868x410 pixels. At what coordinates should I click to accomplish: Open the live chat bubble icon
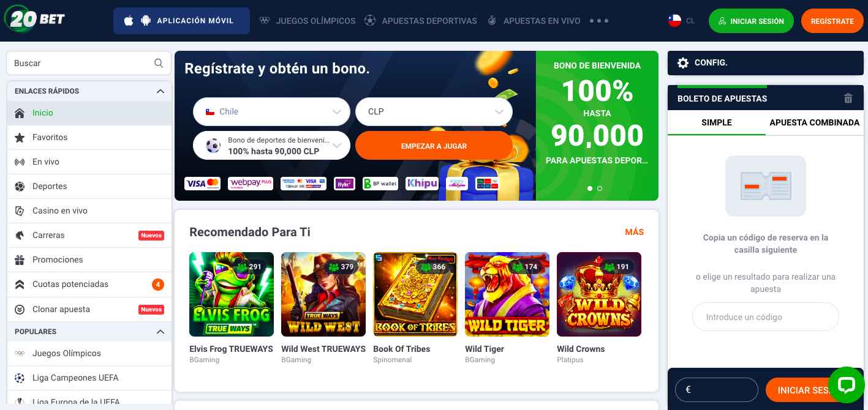846,385
